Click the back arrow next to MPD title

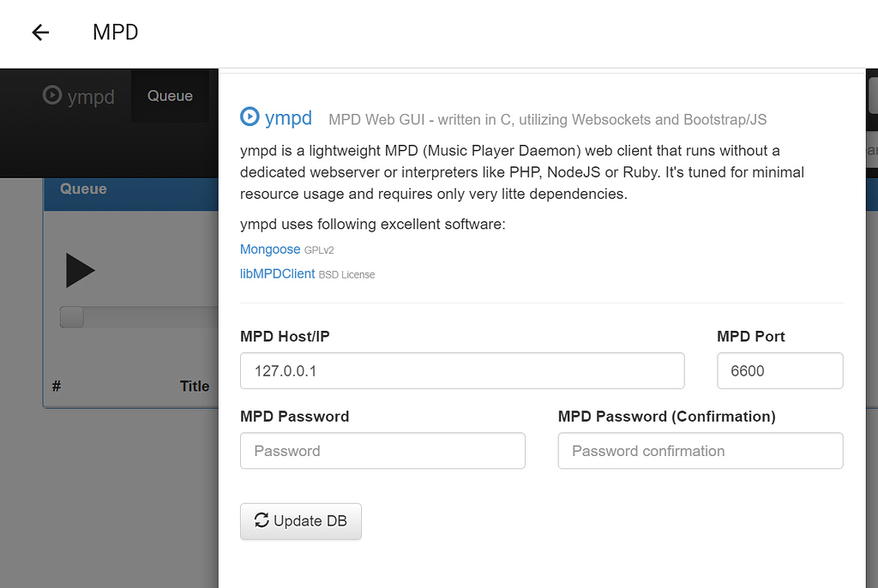click(x=39, y=33)
